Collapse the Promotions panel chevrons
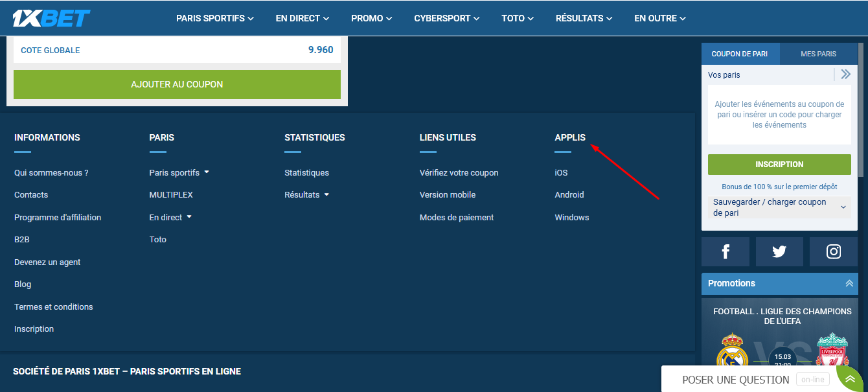The height and width of the screenshot is (392, 868). pyautogui.click(x=849, y=283)
